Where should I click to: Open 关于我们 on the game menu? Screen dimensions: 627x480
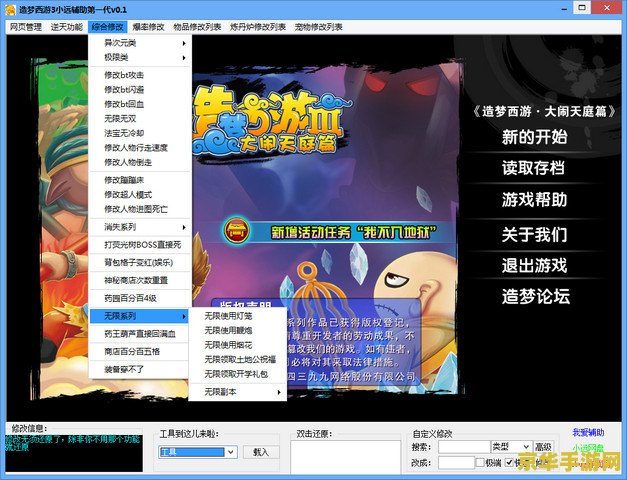535,234
